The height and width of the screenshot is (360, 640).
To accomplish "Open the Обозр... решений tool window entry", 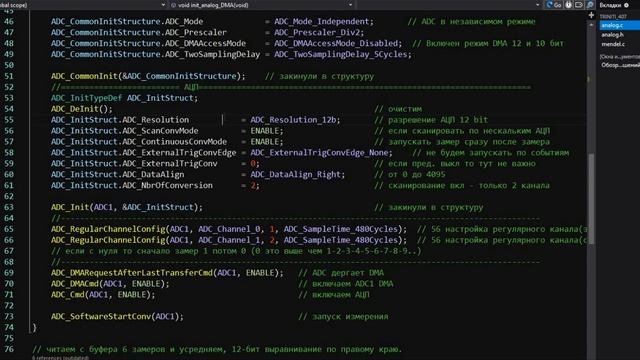I will coord(620,65).
